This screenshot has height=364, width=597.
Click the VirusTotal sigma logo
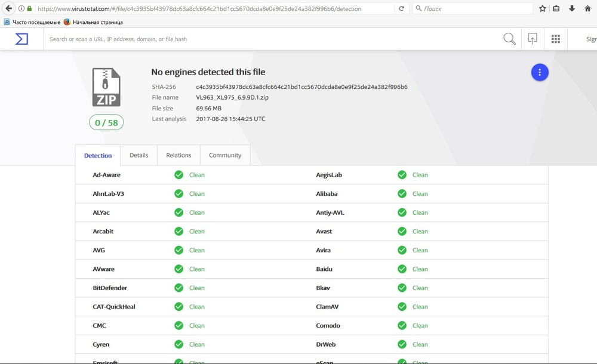pyautogui.click(x=21, y=39)
